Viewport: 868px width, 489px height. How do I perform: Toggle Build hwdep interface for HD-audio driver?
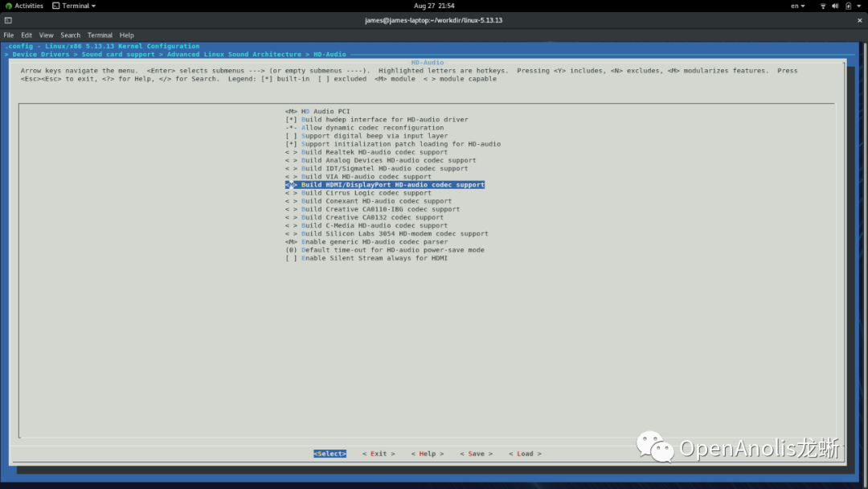coord(376,120)
